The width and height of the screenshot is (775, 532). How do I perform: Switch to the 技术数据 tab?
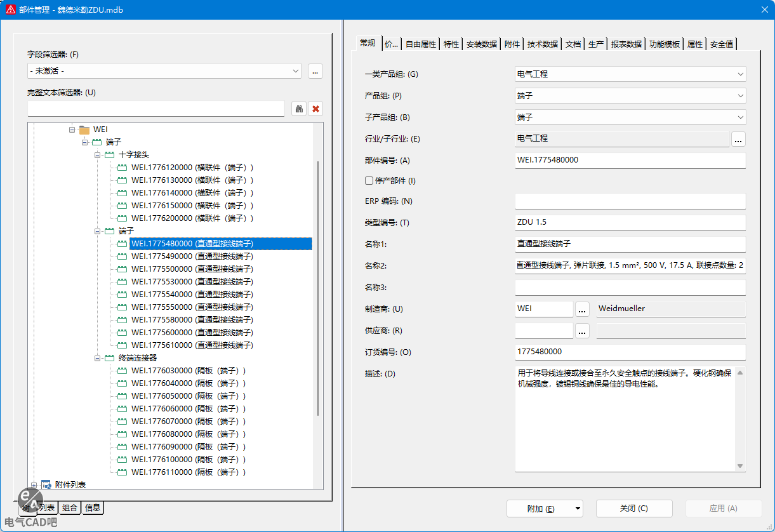tap(542, 44)
